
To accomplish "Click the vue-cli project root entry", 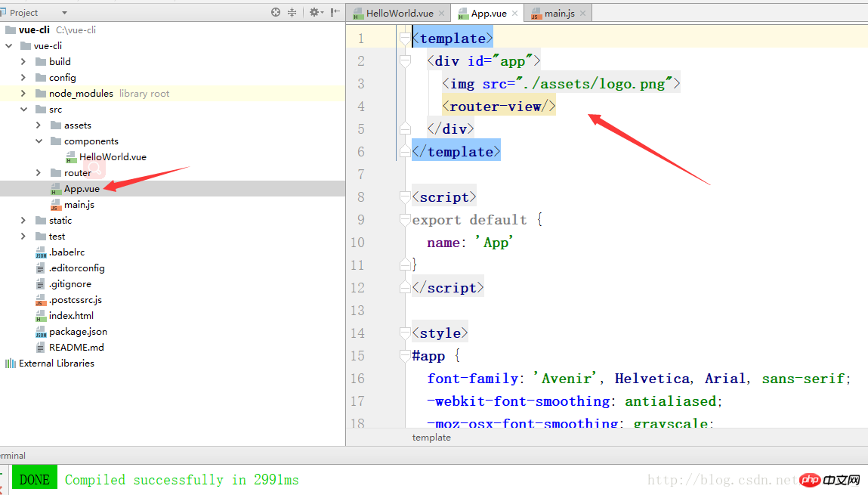I will click(34, 30).
